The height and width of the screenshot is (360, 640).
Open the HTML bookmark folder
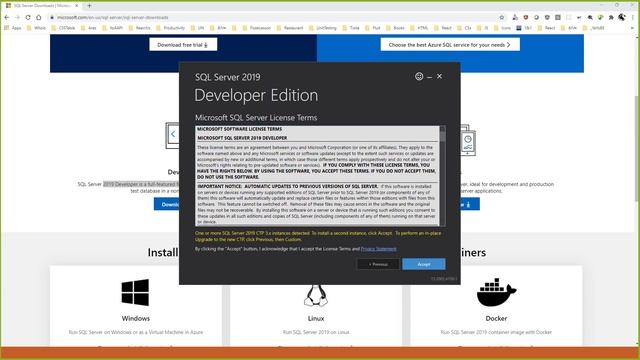tap(419, 28)
